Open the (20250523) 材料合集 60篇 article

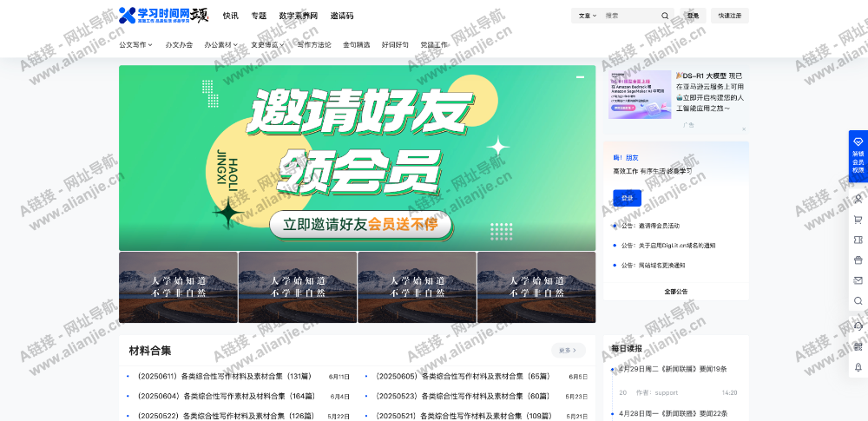coord(463,396)
